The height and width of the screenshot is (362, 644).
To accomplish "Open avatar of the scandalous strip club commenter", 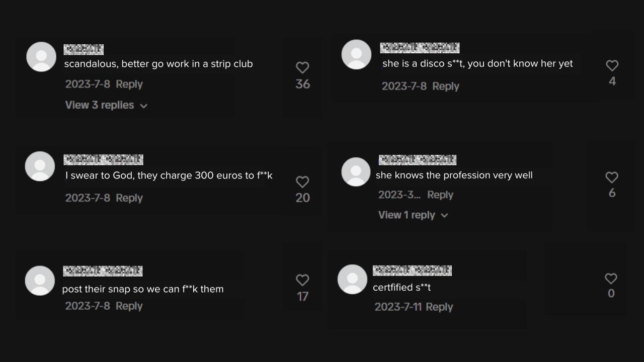I will click(x=41, y=57).
